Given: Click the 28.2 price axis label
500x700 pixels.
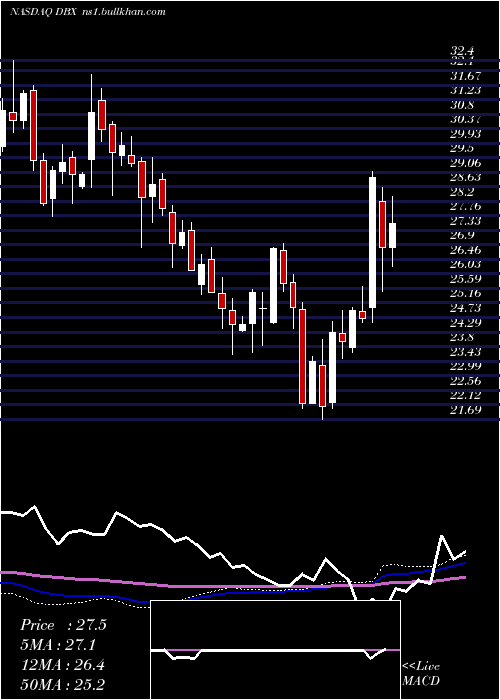Looking at the screenshot, I should point(462,192).
